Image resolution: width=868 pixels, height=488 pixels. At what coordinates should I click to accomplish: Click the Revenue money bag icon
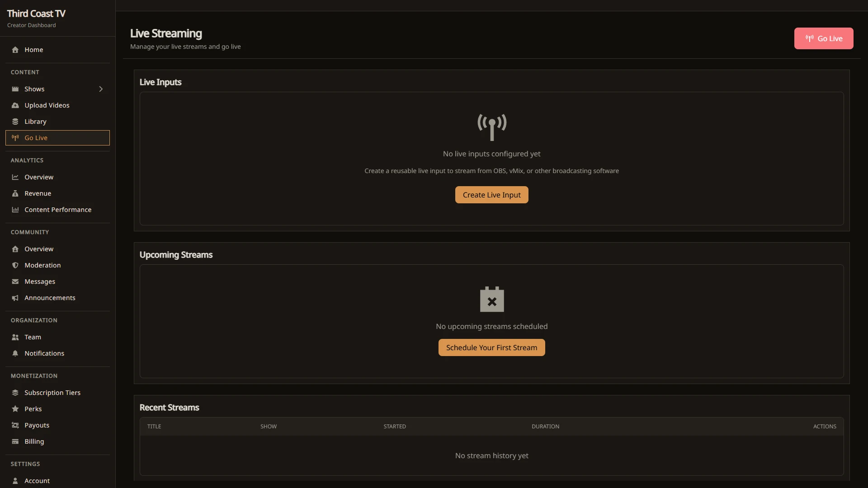coord(15,193)
